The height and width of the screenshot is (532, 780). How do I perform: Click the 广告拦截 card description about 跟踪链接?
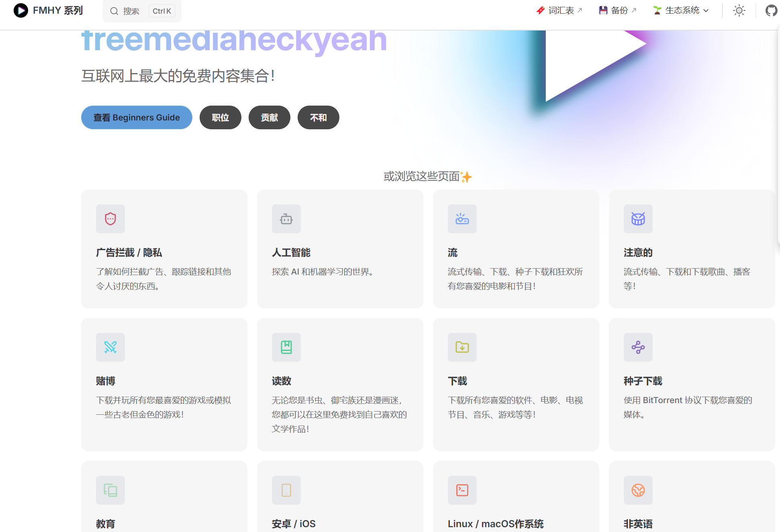click(163, 279)
